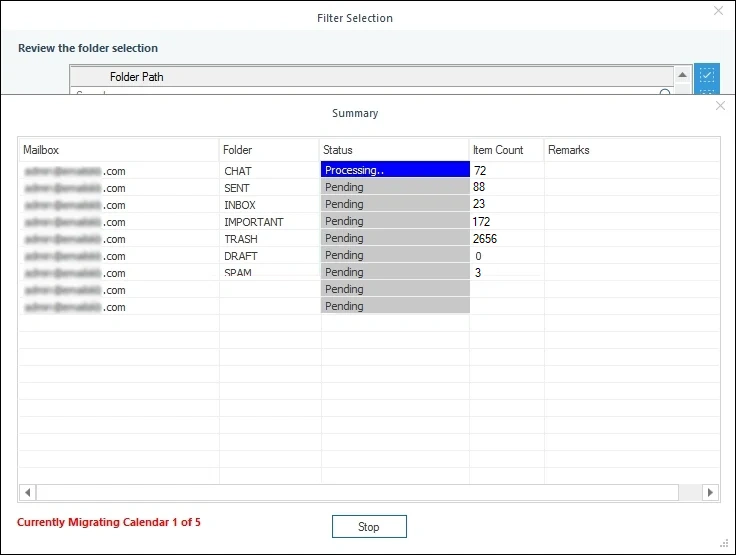Click the Stop migration button
The height and width of the screenshot is (555, 736).
(x=369, y=527)
